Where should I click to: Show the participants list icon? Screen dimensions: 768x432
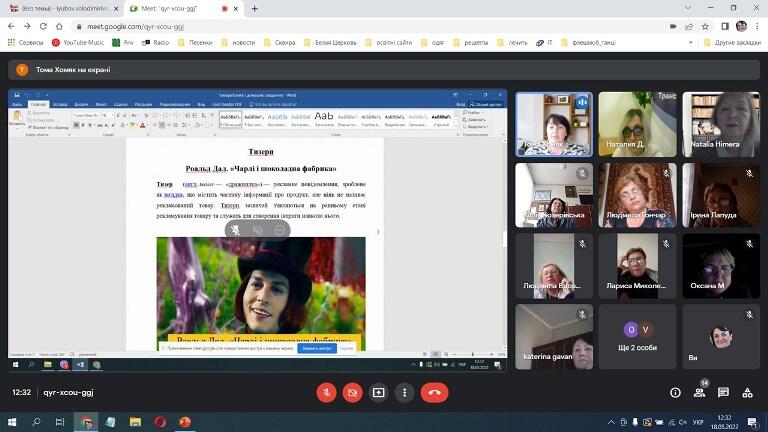[x=699, y=392]
